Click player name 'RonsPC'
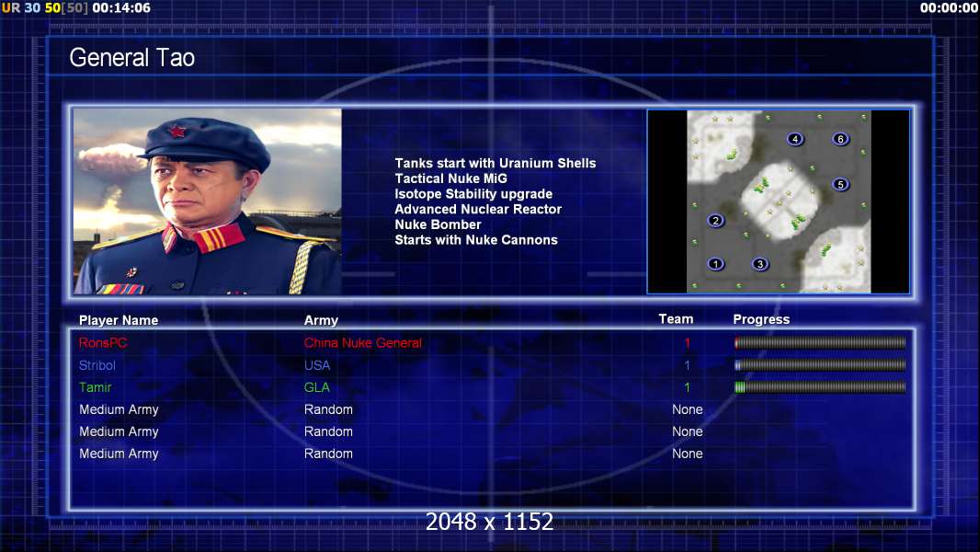The width and height of the screenshot is (980, 552). (102, 342)
